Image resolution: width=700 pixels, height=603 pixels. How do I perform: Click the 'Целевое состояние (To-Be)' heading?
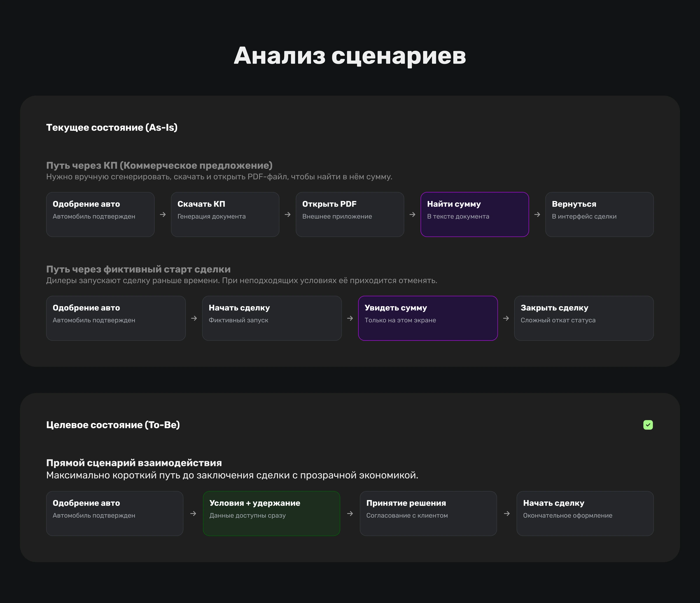point(113,425)
